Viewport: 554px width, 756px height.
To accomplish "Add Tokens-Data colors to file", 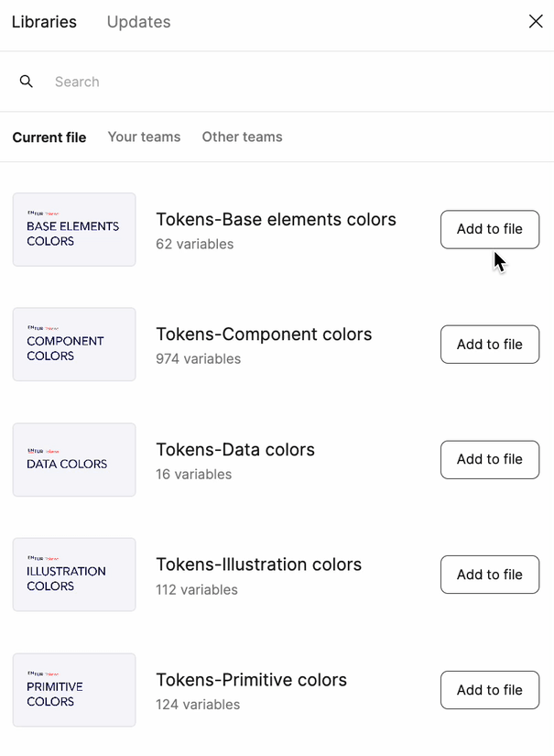I will (x=490, y=459).
